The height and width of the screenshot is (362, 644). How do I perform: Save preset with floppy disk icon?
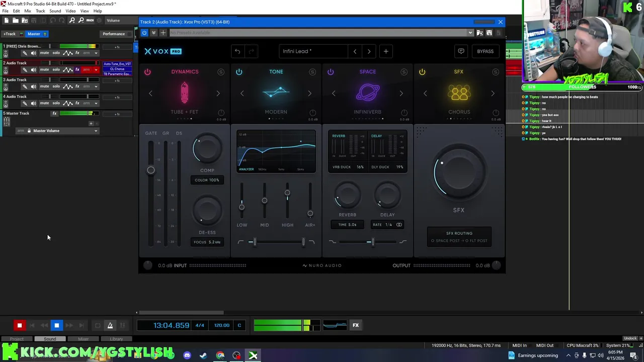489,33
